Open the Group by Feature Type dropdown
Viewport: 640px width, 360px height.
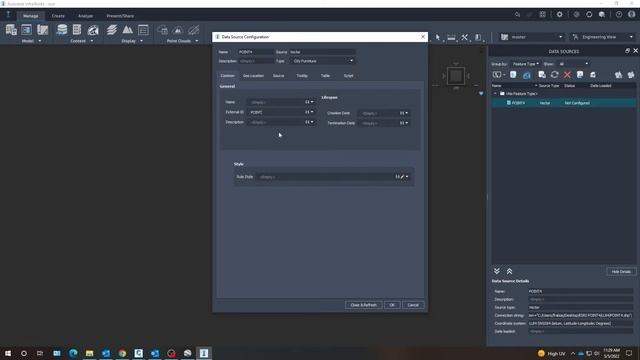coord(525,64)
